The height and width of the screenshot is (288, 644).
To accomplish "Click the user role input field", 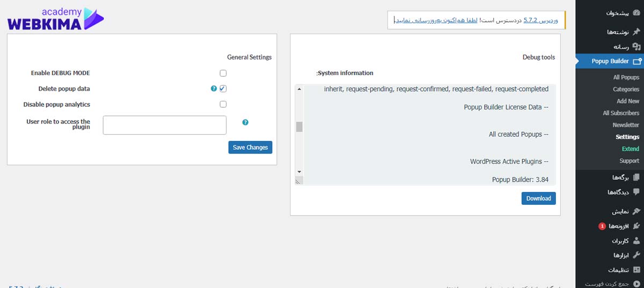I will click(165, 125).
